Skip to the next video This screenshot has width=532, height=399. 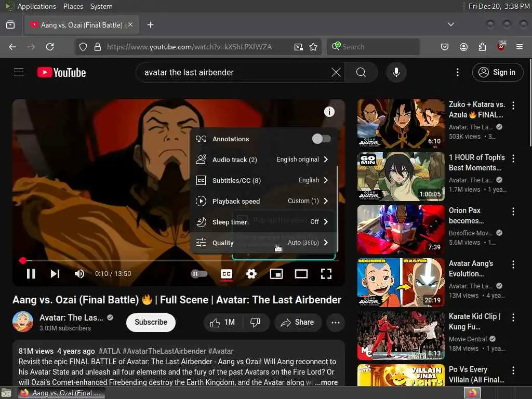pyautogui.click(x=55, y=274)
